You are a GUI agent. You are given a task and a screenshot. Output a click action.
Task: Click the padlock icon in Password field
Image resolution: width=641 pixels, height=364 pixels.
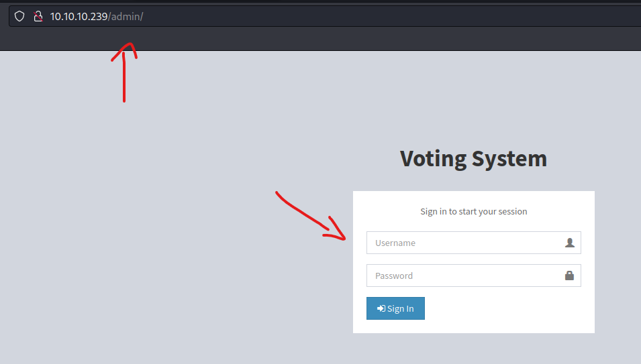(x=569, y=276)
